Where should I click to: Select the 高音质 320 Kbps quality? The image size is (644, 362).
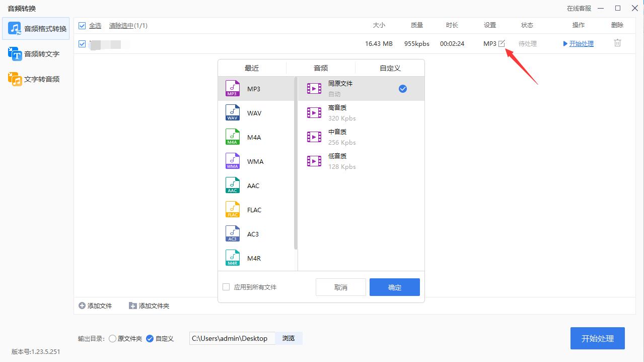336,112
